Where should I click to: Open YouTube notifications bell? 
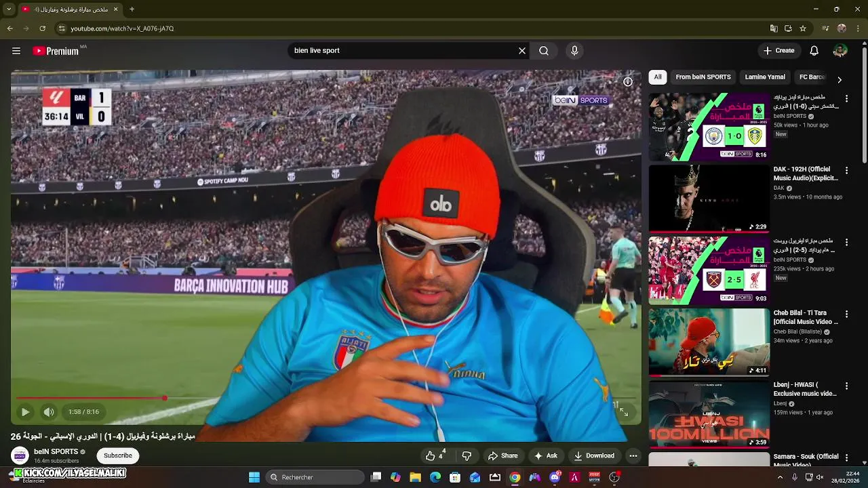pyautogui.click(x=814, y=51)
